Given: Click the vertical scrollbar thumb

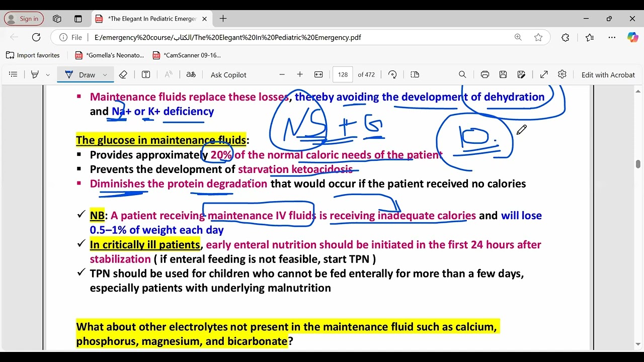Looking at the screenshot, I should (x=638, y=164).
